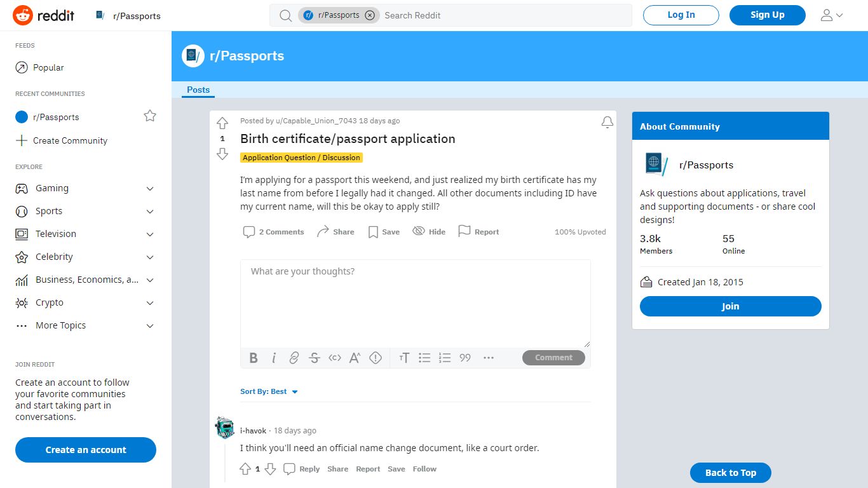Image resolution: width=868 pixels, height=488 pixels.
Task: Downvote i-havok's comment
Action: tap(270, 469)
